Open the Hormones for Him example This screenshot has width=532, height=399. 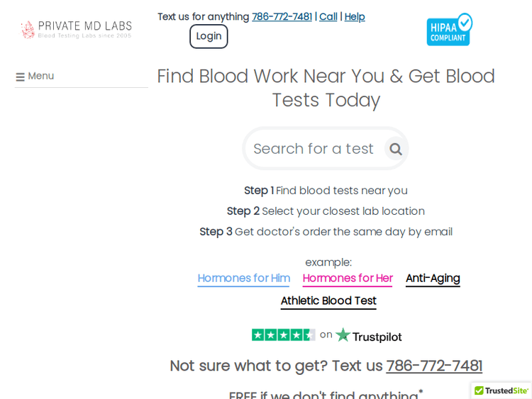pyautogui.click(x=243, y=278)
